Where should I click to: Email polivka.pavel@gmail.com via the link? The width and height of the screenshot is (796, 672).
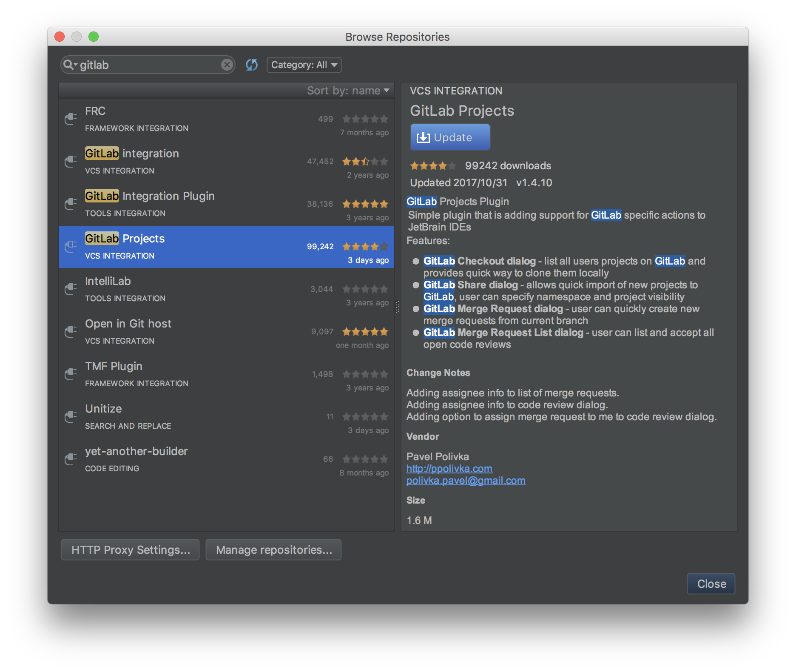click(466, 480)
